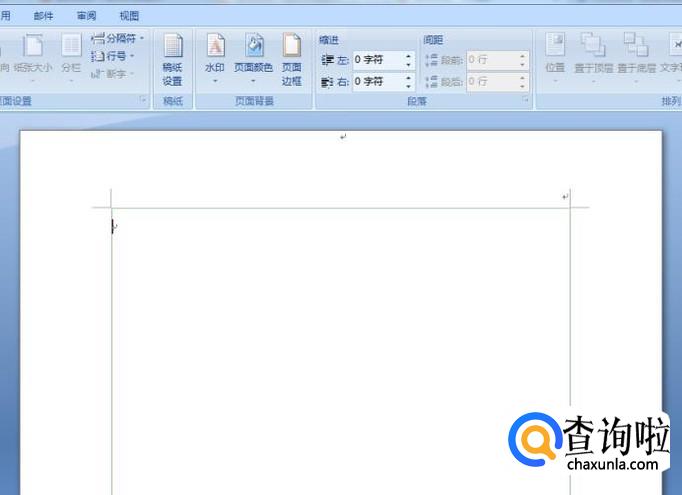Click Bring to Front (置于顶层) icon
This screenshot has width=682, height=495.
[x=593, y=57]
